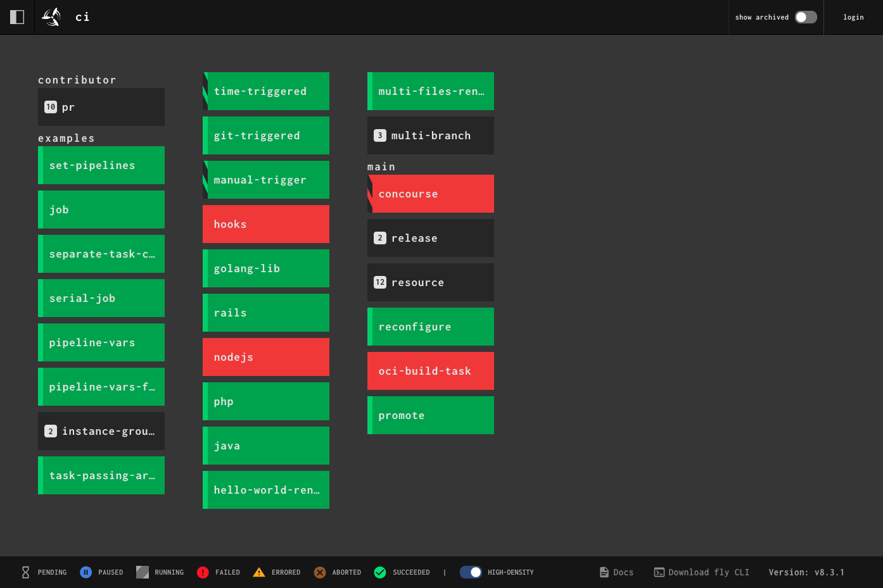
Task: Enable the show archived toggle
Action: 806,17
